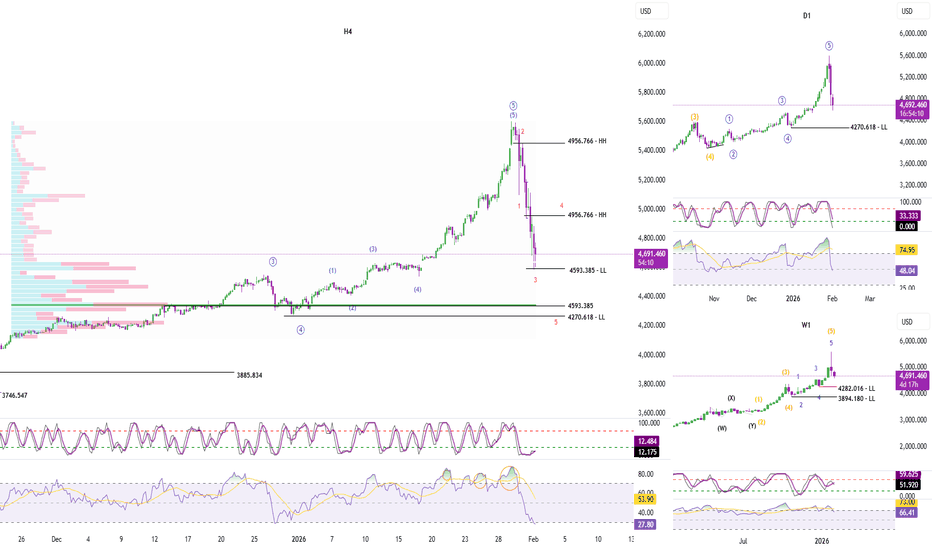Click the 4270.618 - LL label on D1 chart
The width and height of the screenshot is (932, 550).
[868, 127]
